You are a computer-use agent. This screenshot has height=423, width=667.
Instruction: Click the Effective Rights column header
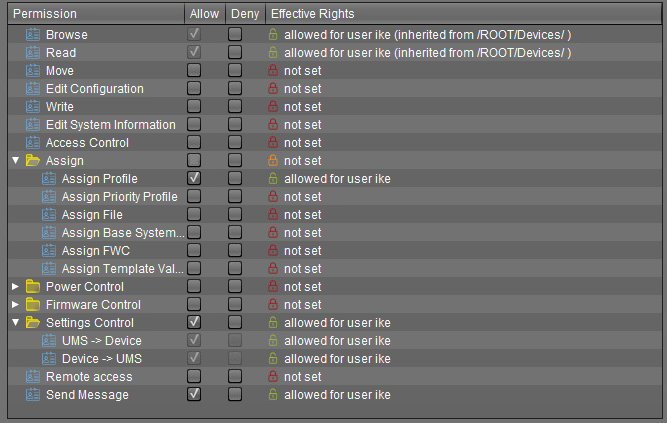click(311, 14)
